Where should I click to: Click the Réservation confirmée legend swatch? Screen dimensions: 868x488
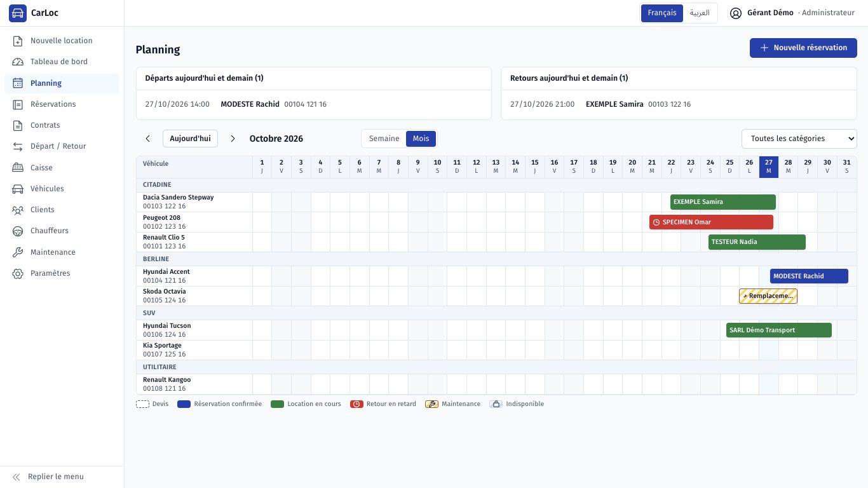pos(184,404)
